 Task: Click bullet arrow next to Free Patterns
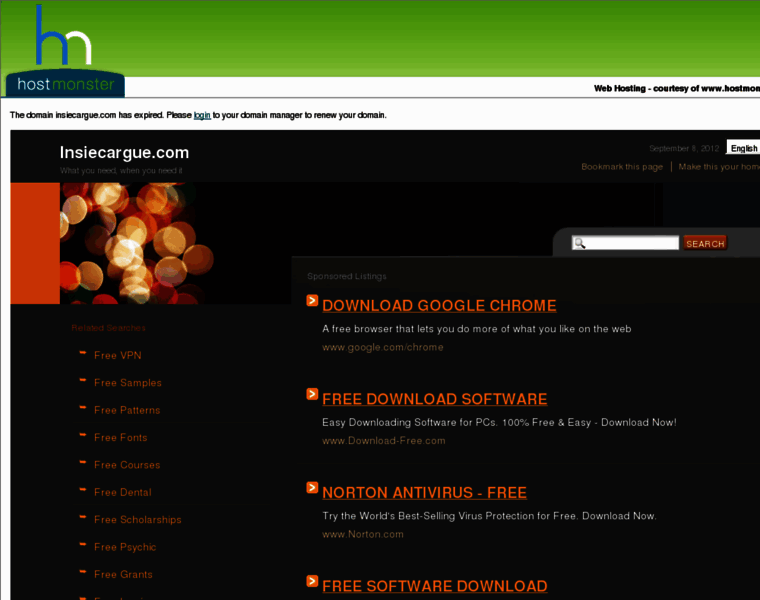pos(83,408)
